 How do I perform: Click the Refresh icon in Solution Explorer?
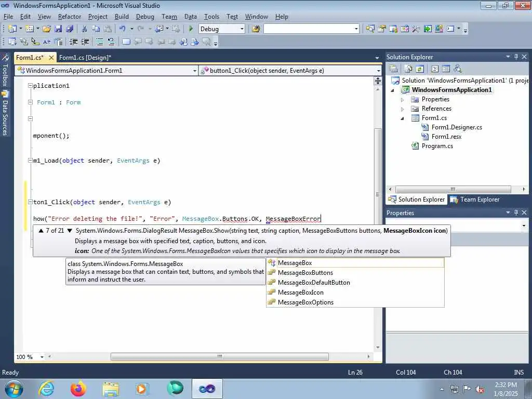point(420,69)
